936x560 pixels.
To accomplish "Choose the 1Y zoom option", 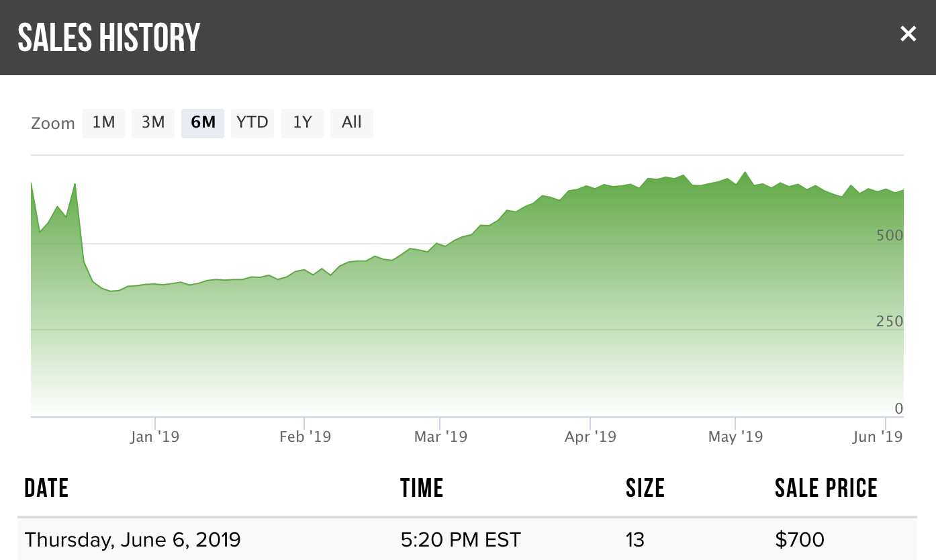I will point(302,123).
